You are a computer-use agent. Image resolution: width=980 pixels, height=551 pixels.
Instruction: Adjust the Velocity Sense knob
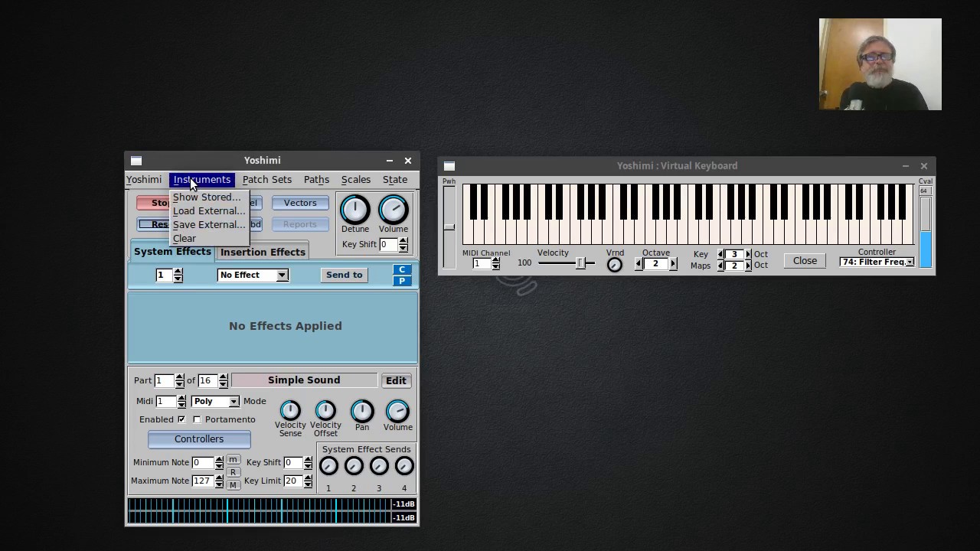click(x=290, y=411)
